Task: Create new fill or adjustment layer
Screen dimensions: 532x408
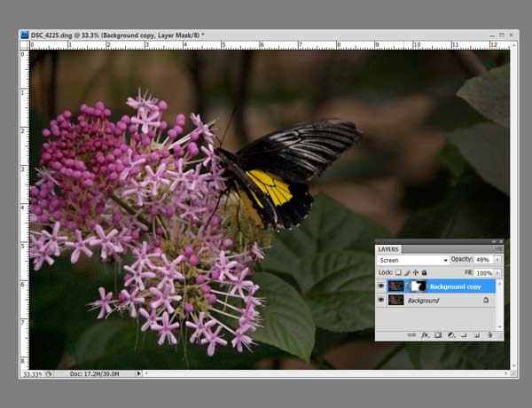Action: (451, 335)
